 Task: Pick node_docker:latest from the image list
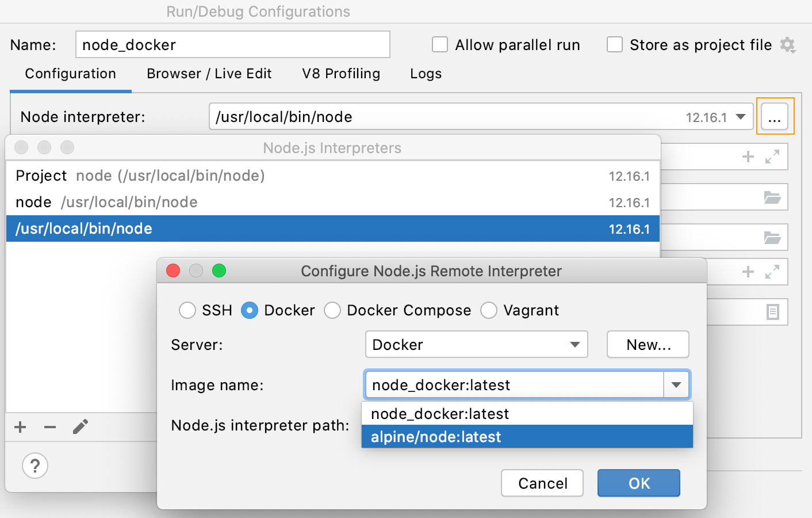pyautogui.click(x=527, y=413)
